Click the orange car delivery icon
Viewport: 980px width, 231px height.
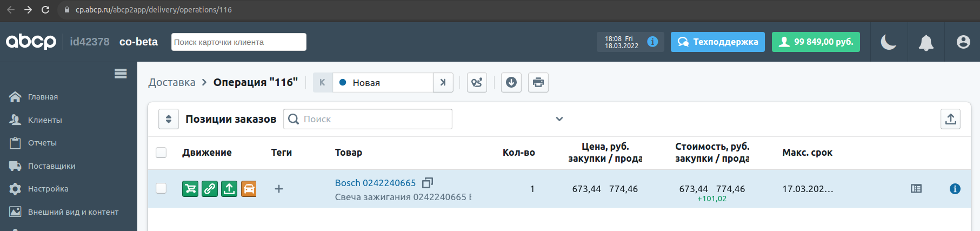pos(249,189)
